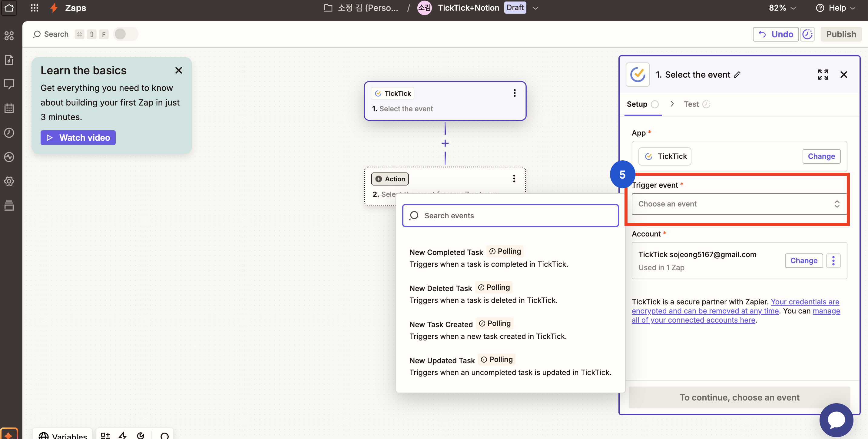Click the canvas Search box
868x439 pixels.
click(51, 34)
